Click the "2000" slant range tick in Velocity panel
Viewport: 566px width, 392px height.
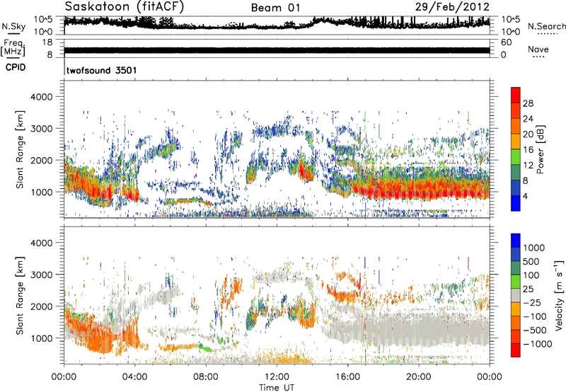41,306
